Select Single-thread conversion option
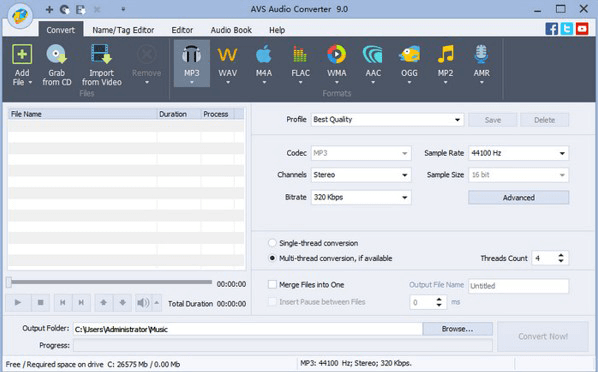 [x=272, y=243]
